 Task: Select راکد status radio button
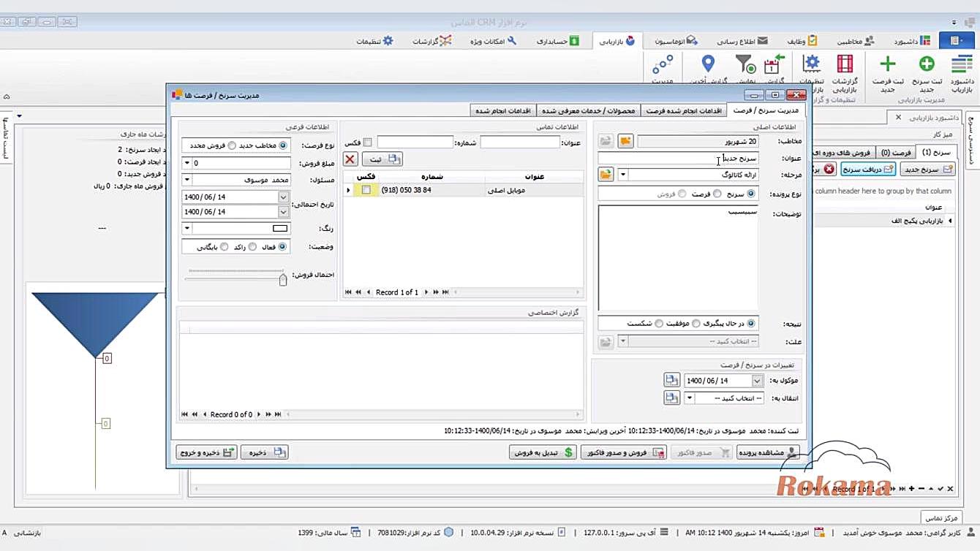[x=252, y=247]
